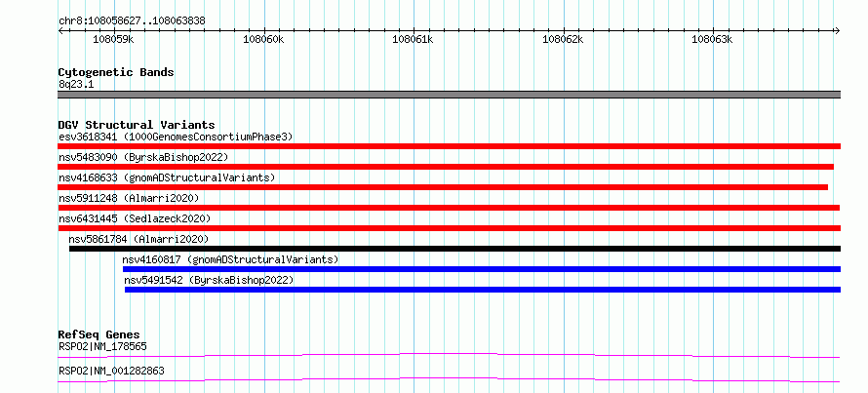
Task: Select the black bar for nsv5861784
Action: [455, 249]
